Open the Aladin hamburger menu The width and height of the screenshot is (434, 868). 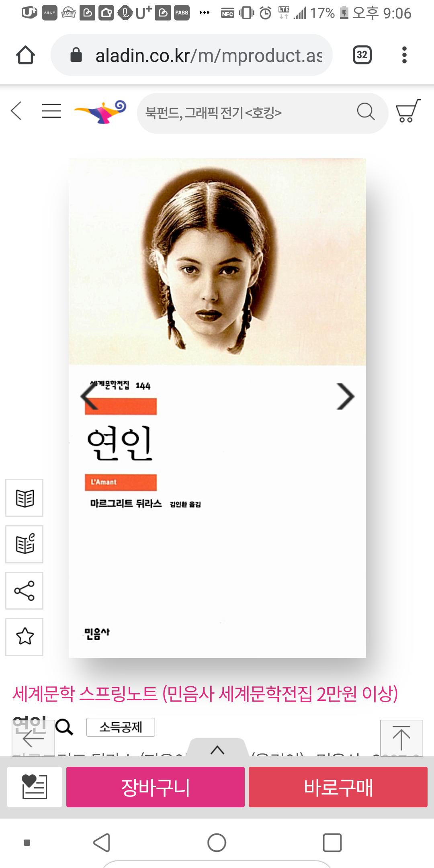pyautogui.click(x=52, y=111)
